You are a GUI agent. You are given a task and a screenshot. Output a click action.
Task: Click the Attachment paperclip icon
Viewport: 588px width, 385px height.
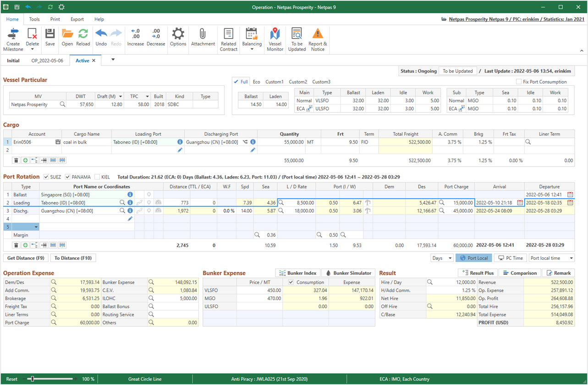point(203,34)
